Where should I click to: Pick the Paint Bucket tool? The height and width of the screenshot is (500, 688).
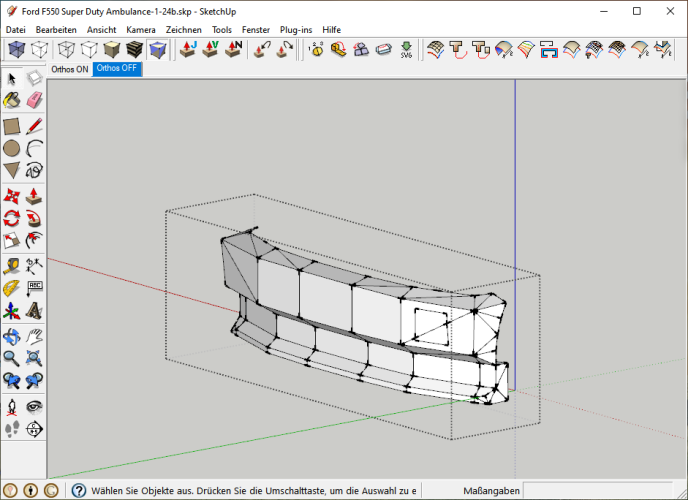pyautogui.click(x=12, y=100)
